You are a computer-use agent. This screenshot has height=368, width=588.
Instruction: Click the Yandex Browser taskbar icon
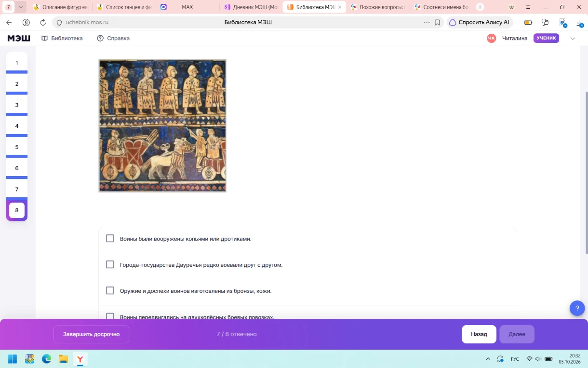(x=80, y=359)
